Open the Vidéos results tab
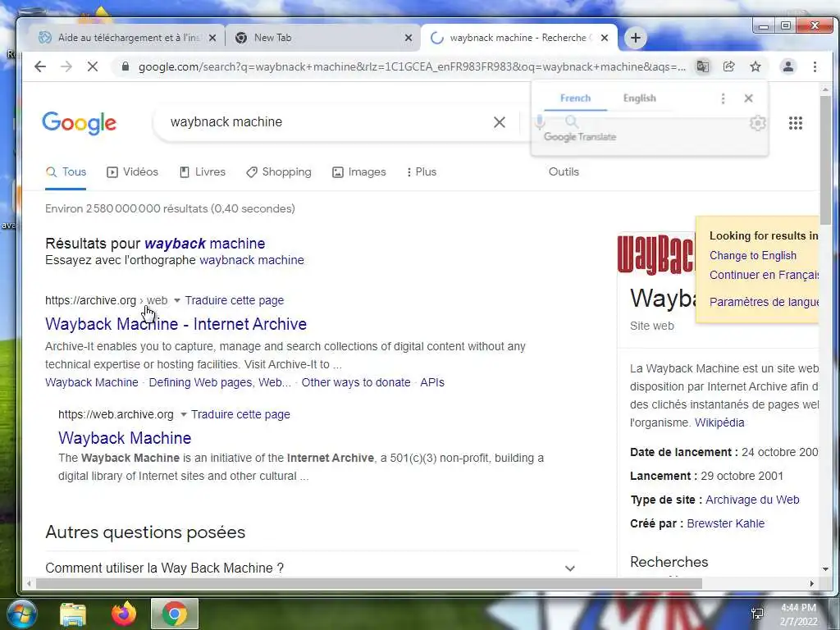 [132, 172]
